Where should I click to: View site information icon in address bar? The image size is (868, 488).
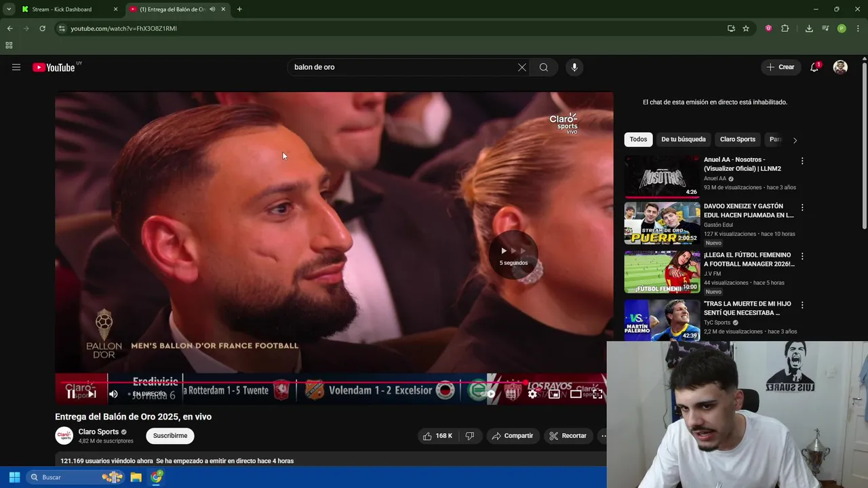[x=62, y=28]
